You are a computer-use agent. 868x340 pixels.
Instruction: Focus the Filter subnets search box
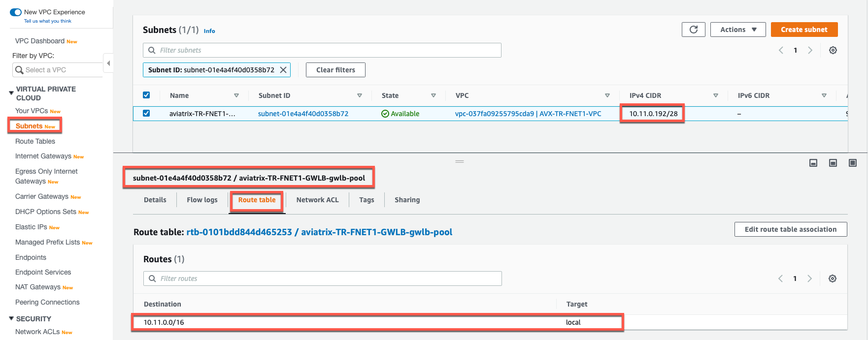click(322, 50)
